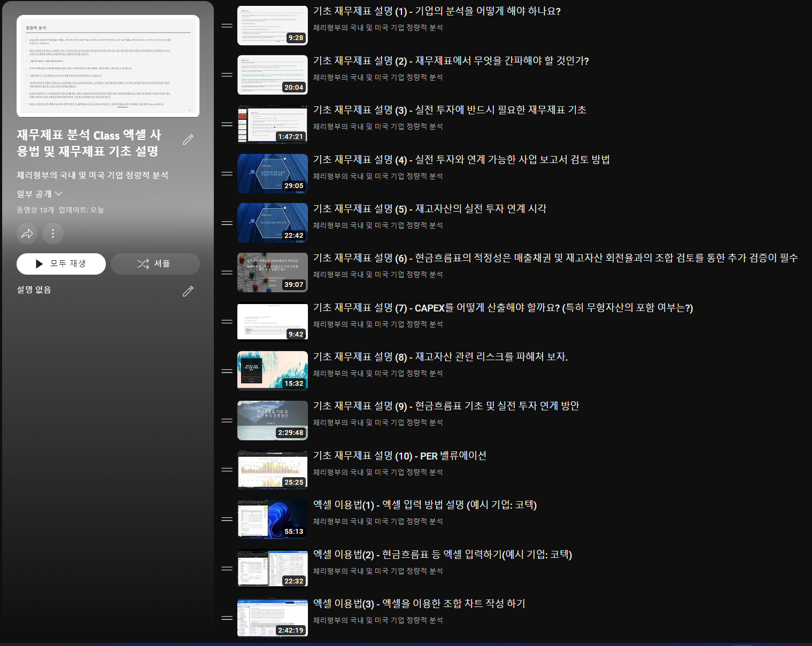
Task: Edit the description using pencil icon
Action: (x=188, y=291)
